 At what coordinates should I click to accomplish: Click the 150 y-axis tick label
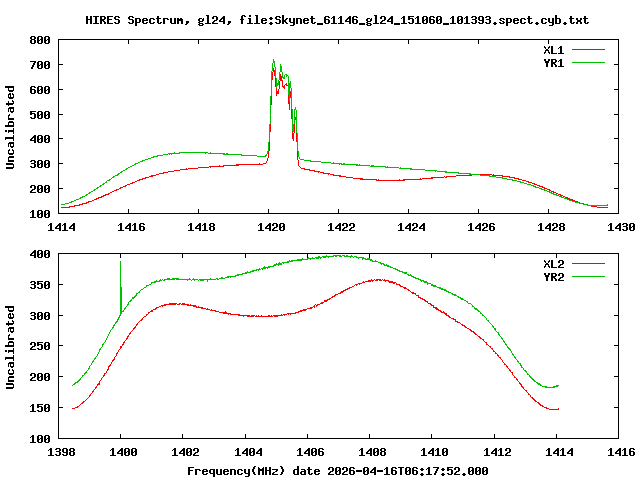click(40, 408)
